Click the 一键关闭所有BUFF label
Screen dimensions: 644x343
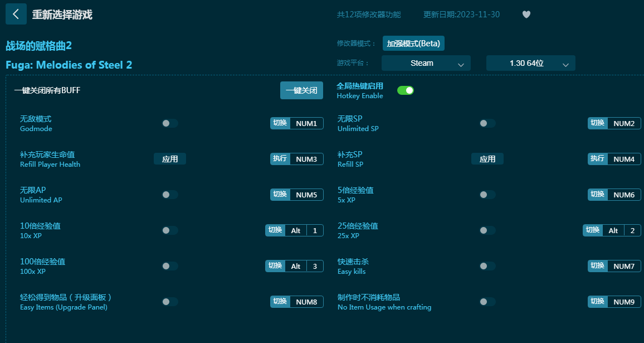tap(47, 90)
